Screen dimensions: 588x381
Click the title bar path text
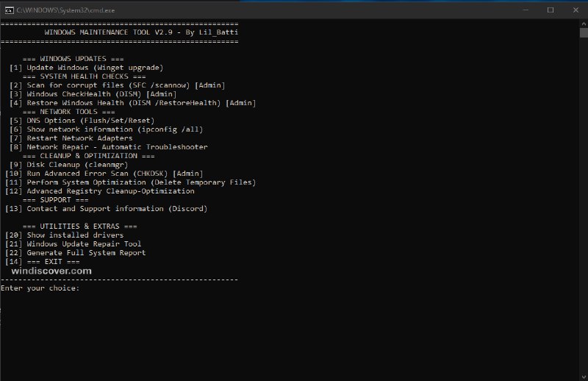[65, 10]
